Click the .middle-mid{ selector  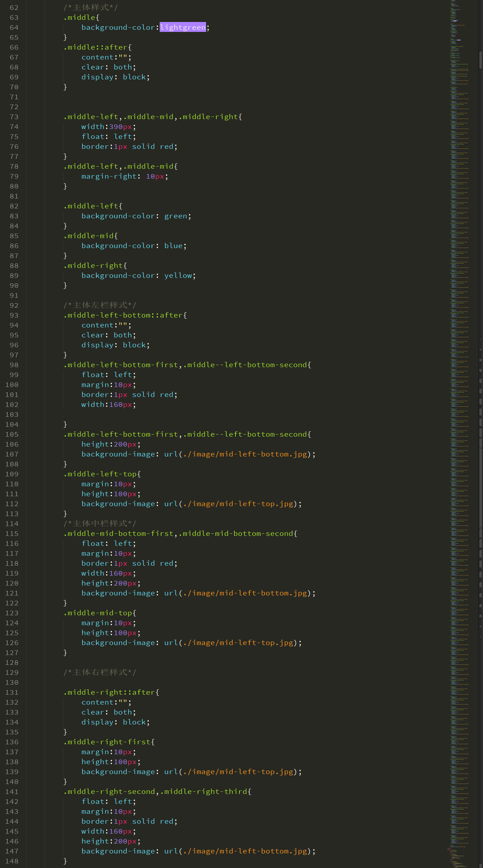pyautogui.click(x=91, y=236)
